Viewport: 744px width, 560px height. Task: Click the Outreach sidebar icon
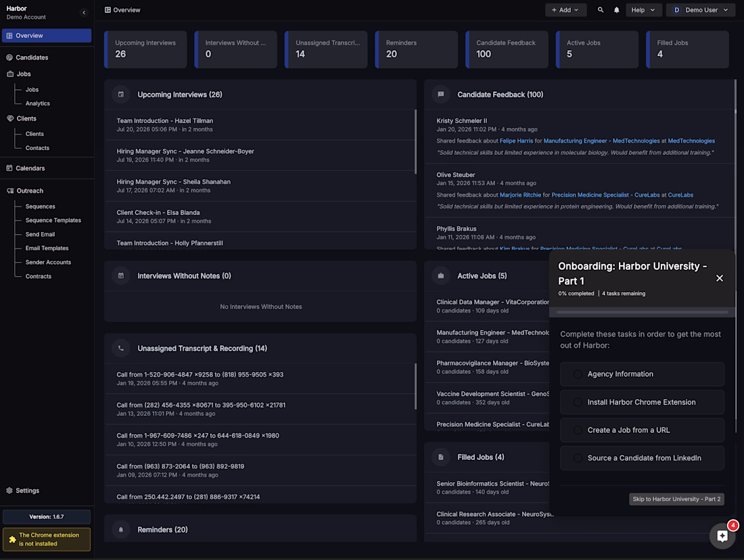[10, 191]
